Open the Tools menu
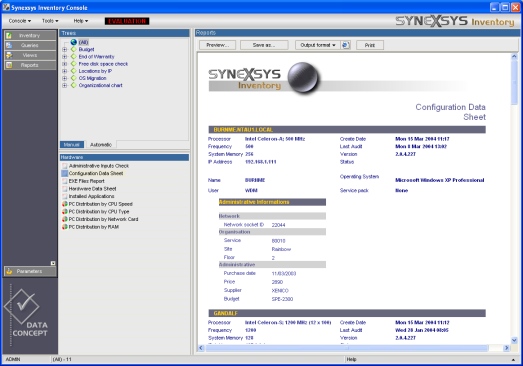Viewport: 523px width, 366px height. [50, 21]
